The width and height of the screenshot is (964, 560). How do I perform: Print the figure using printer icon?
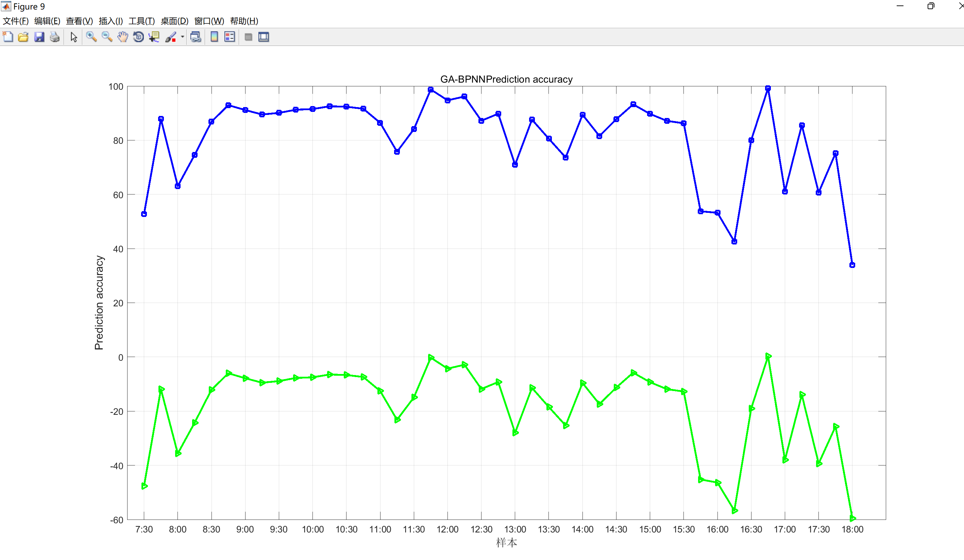point(55,37)
